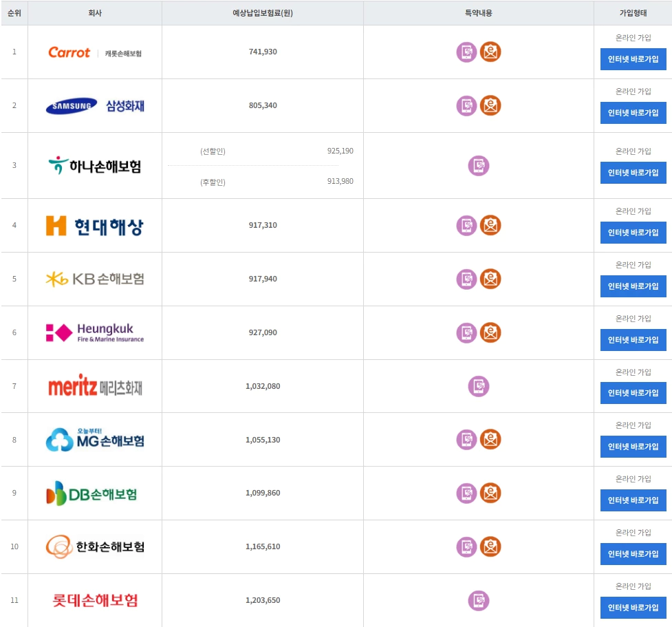
Task: Click the (후할인) label in 하나손해보험 row
Action: 213,182
